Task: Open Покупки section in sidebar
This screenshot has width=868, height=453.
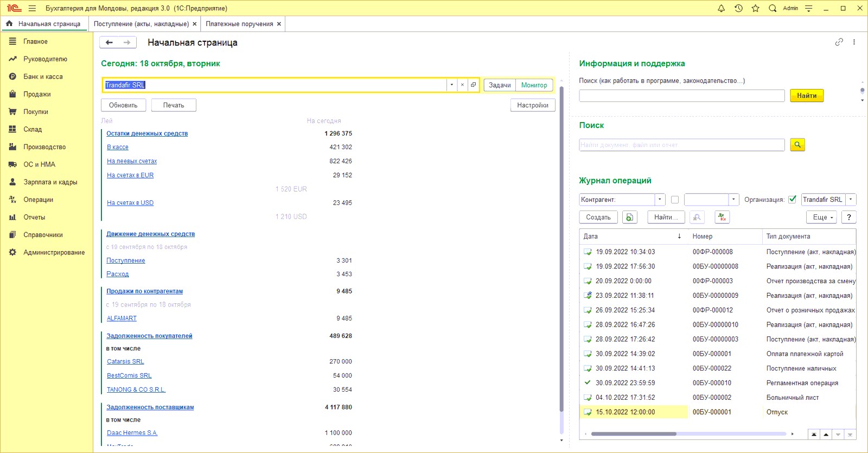Action: click(x=36, y=112)
